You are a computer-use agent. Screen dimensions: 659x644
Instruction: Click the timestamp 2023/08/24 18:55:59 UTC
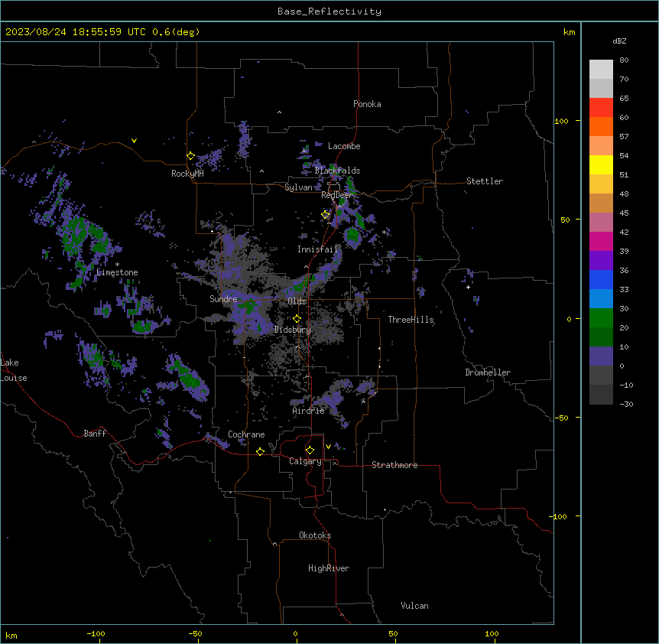tap(76, 32)
